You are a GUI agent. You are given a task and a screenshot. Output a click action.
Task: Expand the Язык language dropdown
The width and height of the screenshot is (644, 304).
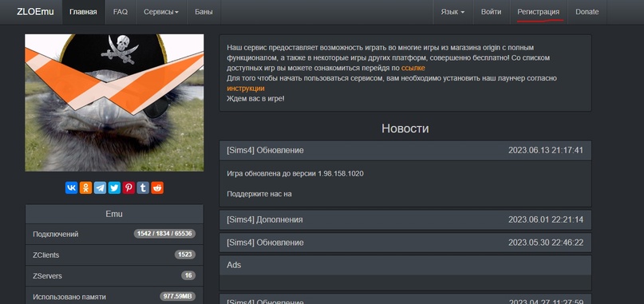(452, 12)
